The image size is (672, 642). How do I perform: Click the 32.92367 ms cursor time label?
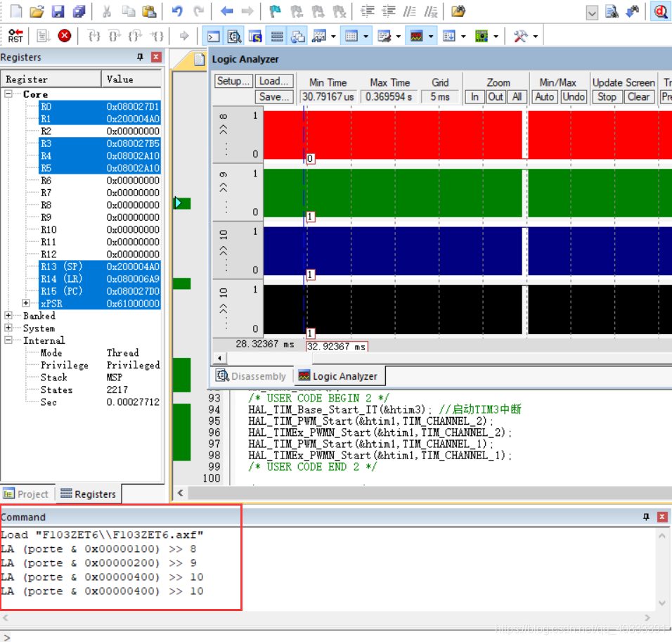pos(337,347)
